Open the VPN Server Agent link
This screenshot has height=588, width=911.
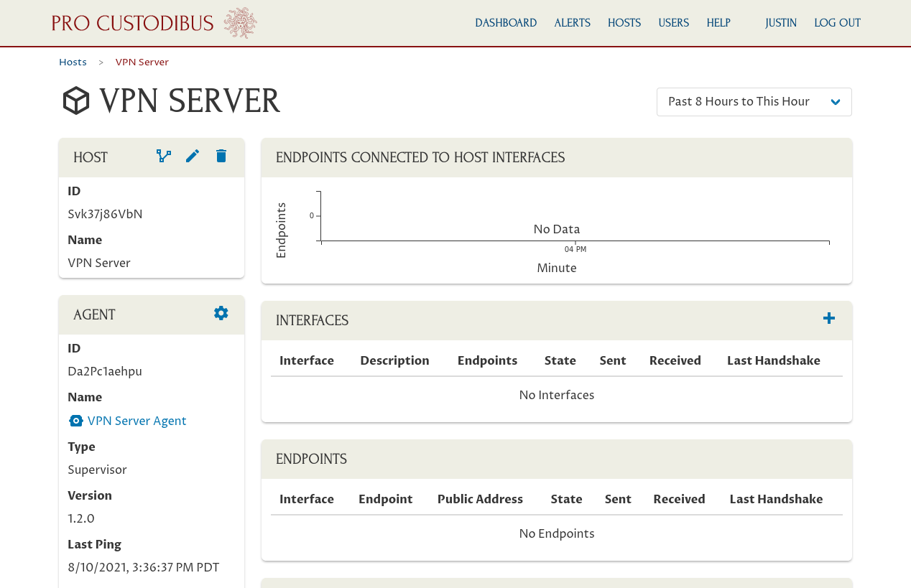pyautogui.click(x=137, y=421)
